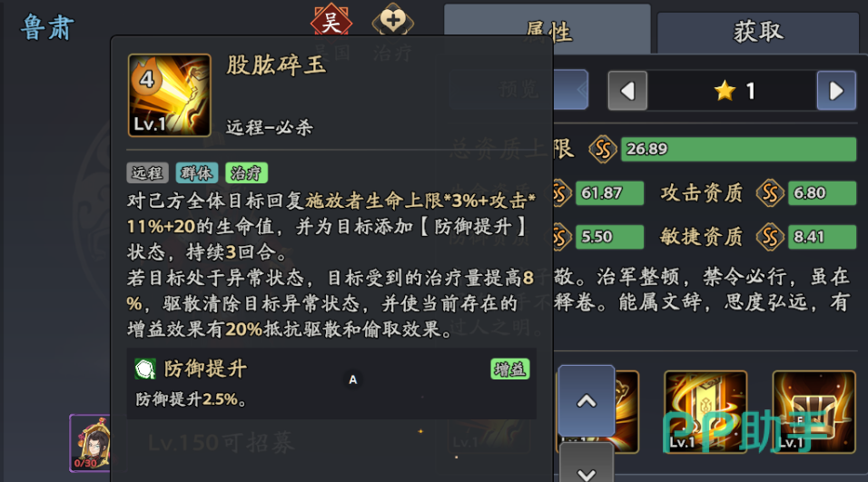
Task: Decrease star level with left arrow
Action: click(627, 91)
